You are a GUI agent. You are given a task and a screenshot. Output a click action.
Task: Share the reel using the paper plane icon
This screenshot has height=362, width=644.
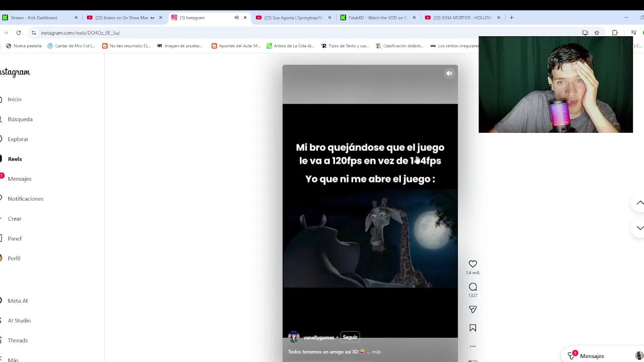(x=473, y=310)
